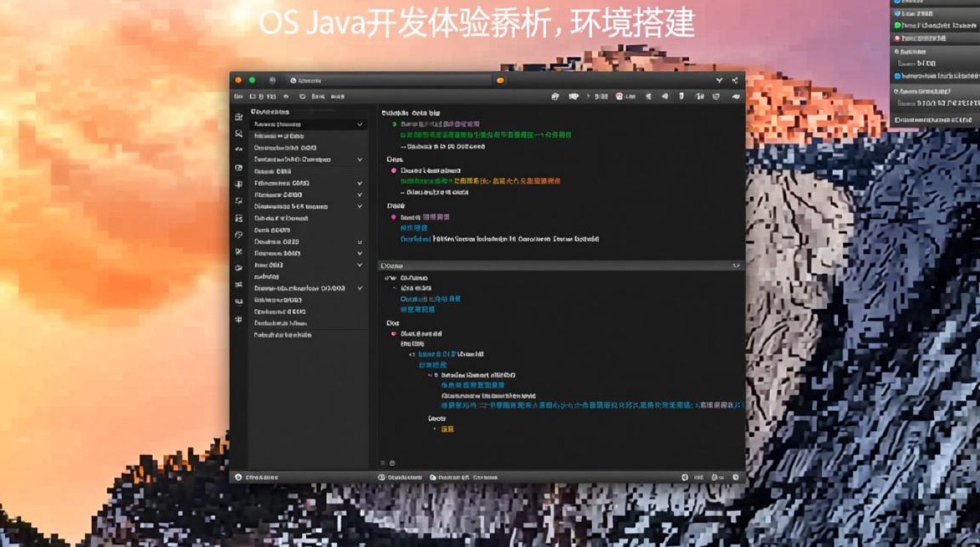The height and width of the screenshot is (547, 980).
Task: Open the share icon in the top-right toolbar
Action: (x=736, y=80)
